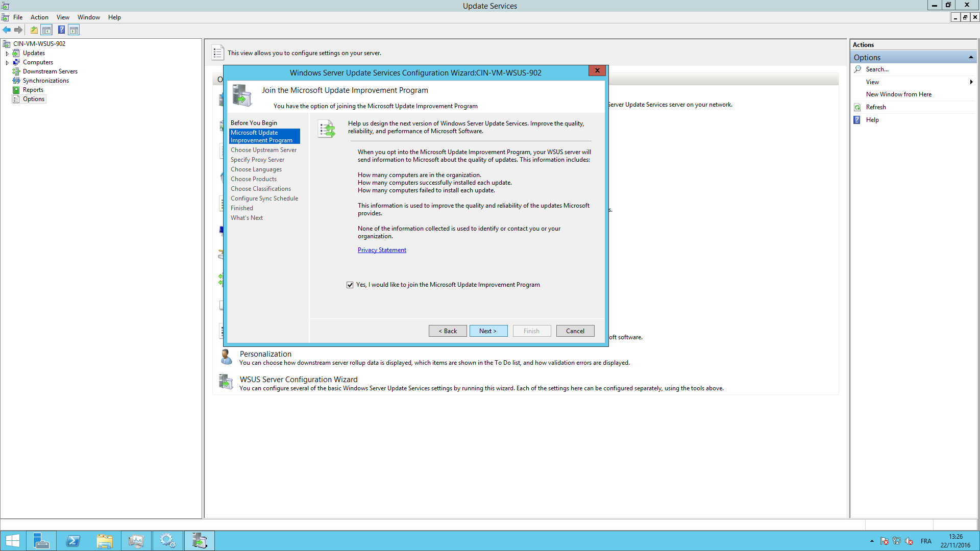This screenshot has height=551, width=980.
Task: Open the Window menu
Action: click(89, 17)
